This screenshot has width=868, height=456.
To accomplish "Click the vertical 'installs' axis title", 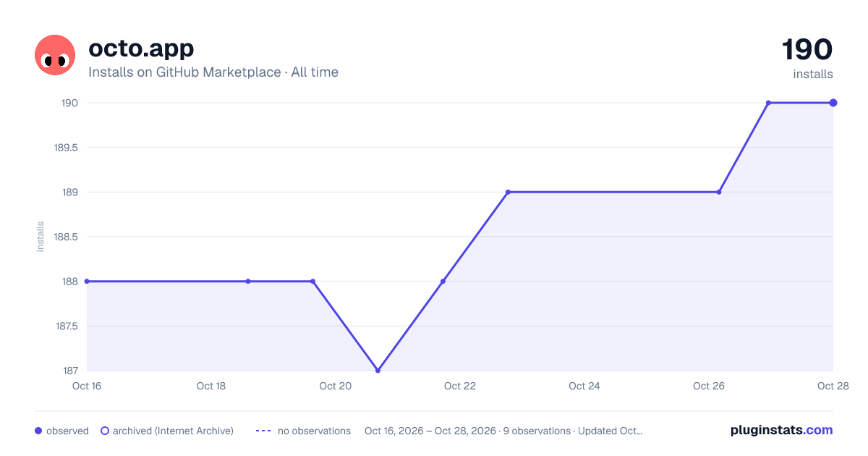I will 41,237.
